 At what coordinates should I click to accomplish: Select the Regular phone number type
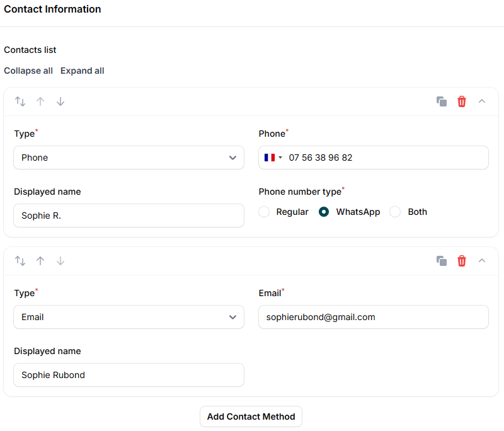[x=265, y=212]
